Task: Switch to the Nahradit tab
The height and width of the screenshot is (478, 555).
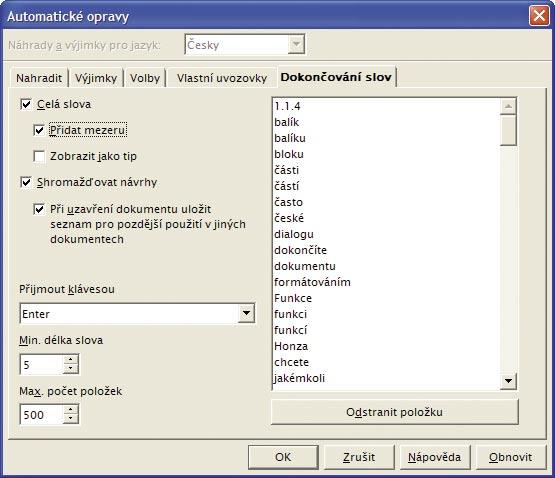Action: point(39,78)
